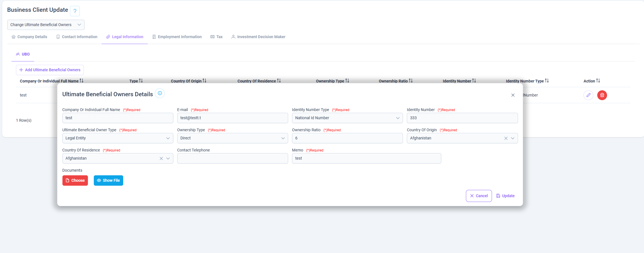Click the edit pencil icon in test row

pyautogui.click(x=588, y=95)
